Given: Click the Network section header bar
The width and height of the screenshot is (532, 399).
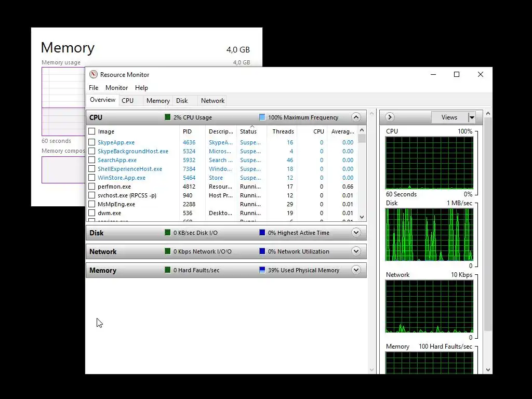Looking at the screenshot, I should 226,251.
